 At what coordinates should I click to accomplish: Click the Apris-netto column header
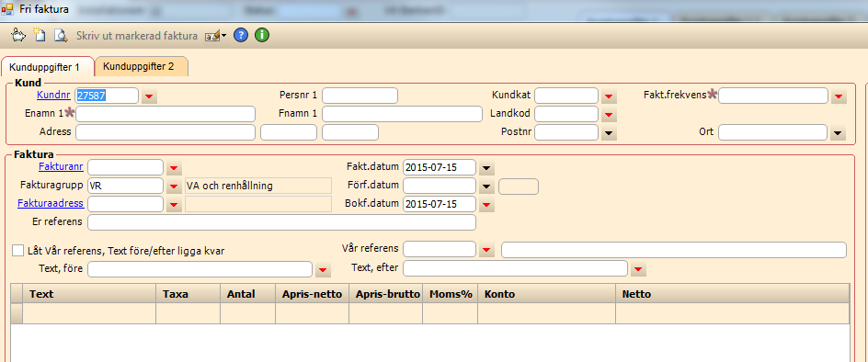(313, 294)
